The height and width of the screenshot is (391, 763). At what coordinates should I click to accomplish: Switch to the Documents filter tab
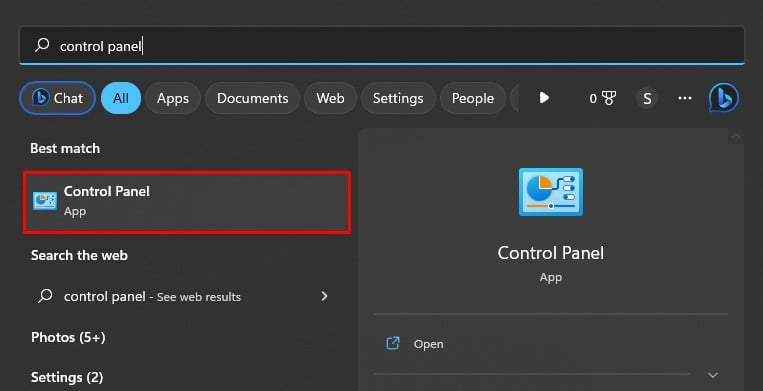coord(253,98)
